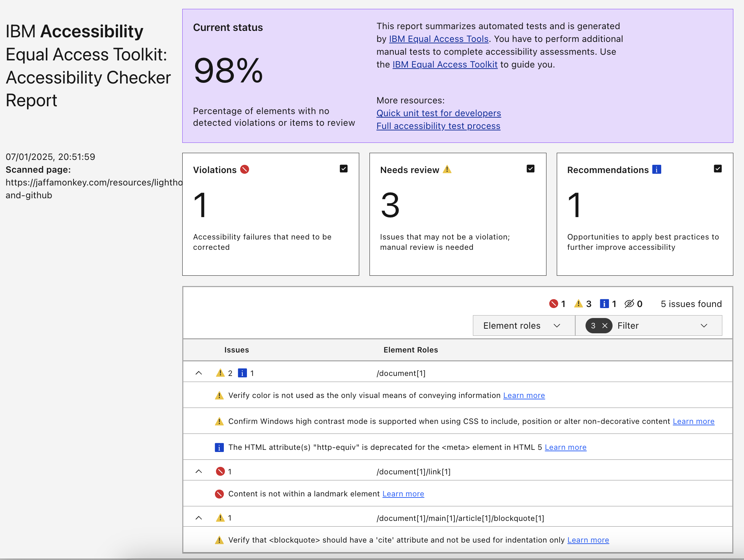Uncheck the Needs review checkbox

click(530, 169)
